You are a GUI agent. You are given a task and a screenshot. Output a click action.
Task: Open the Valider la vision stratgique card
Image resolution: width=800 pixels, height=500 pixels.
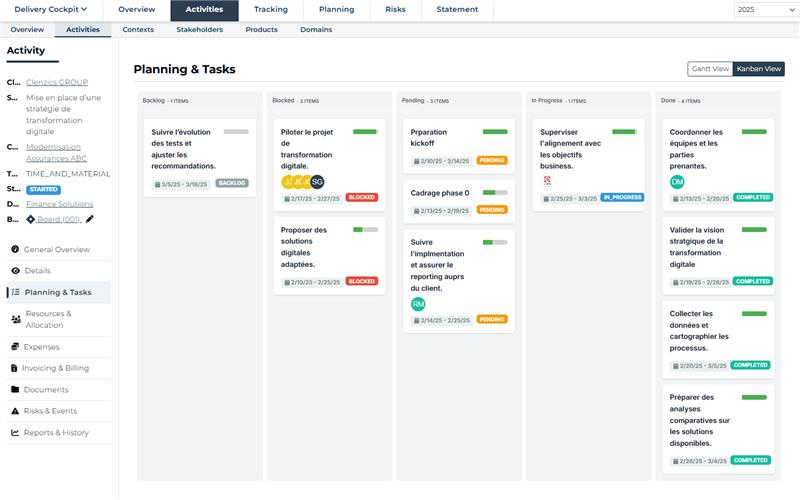coord(718,256)
